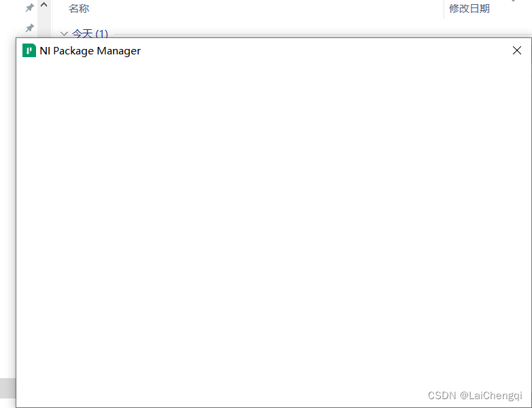Click the upper pin icon in explorer sidebar
The height and width of the screenshot is (408, 532).
pyautogui.click(x=30, y=7)
